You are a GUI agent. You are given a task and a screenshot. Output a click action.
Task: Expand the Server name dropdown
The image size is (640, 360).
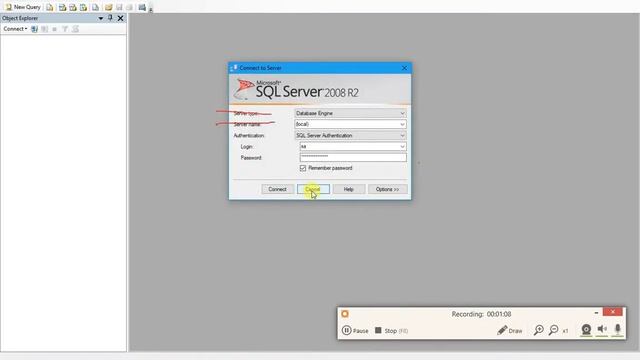click(x=402, y=124)
